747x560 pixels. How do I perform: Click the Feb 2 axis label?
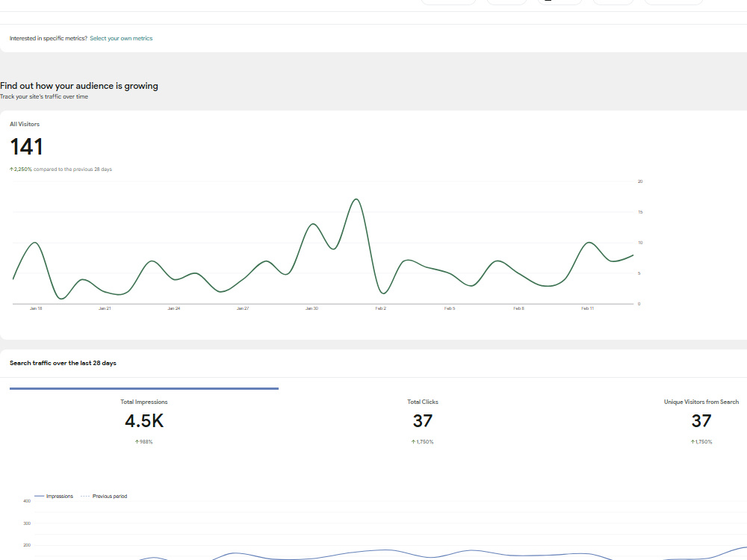click(381, 308)
